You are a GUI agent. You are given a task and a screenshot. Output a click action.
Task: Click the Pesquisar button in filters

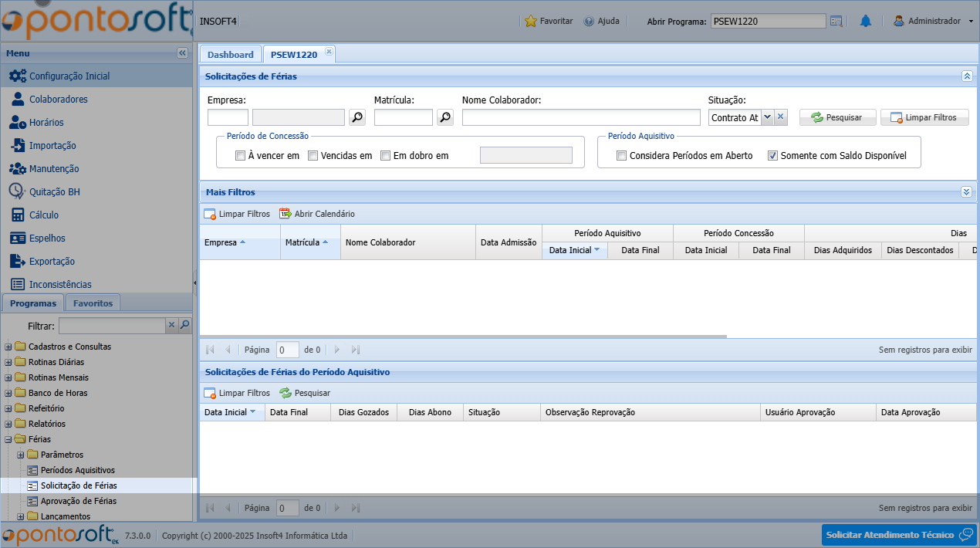837,117
